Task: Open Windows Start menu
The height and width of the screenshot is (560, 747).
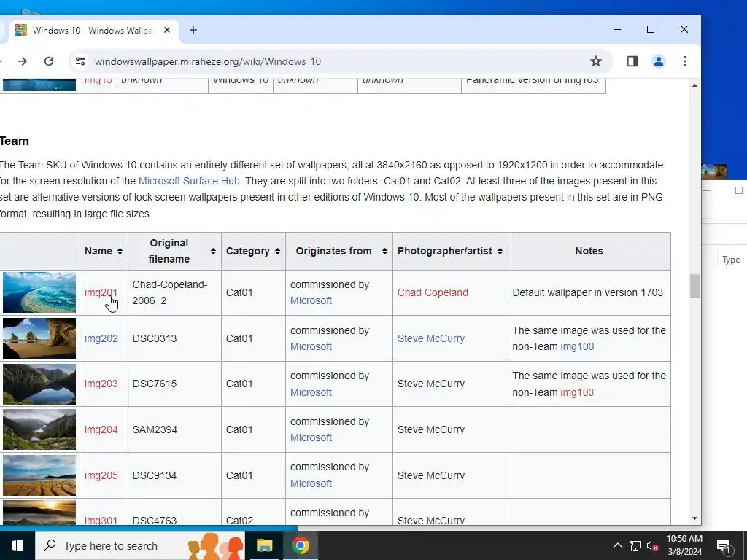Action: (18, 545)
